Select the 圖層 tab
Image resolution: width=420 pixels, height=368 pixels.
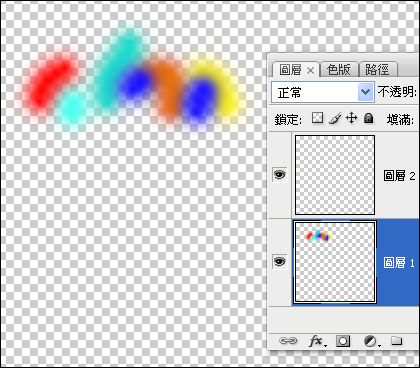pos(290,70)
